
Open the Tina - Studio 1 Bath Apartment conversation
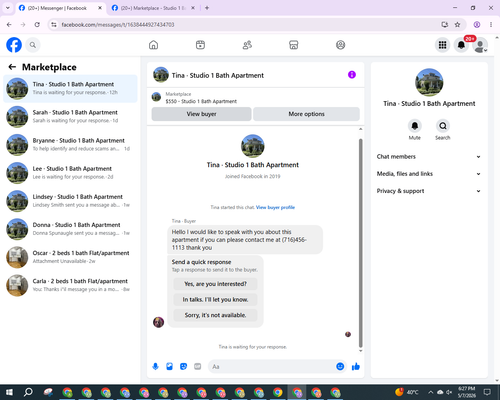click(70, 88)
